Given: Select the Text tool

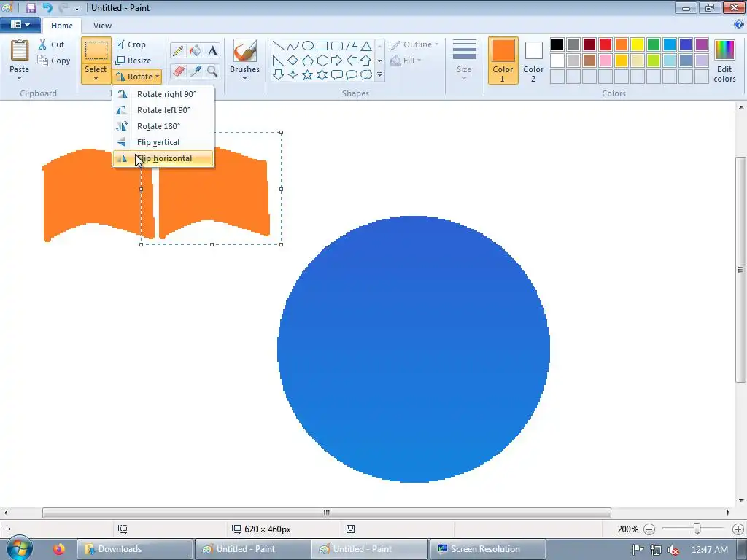Looking at the screenshot, I should [212, 50].
